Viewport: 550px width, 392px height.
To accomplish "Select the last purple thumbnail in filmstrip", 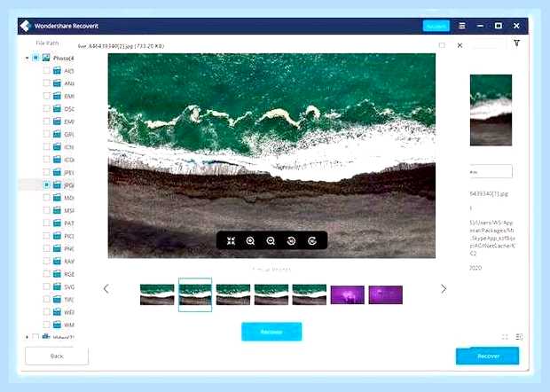I will point(386,294).
